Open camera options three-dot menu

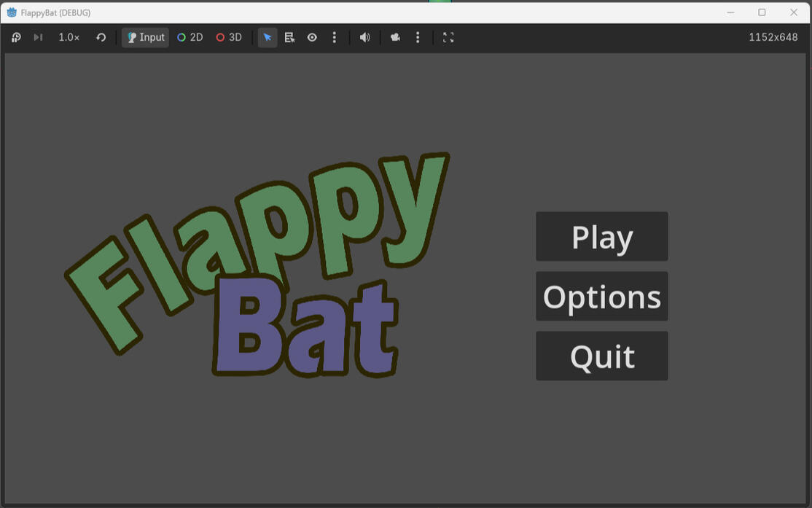(x=418, y=37)
